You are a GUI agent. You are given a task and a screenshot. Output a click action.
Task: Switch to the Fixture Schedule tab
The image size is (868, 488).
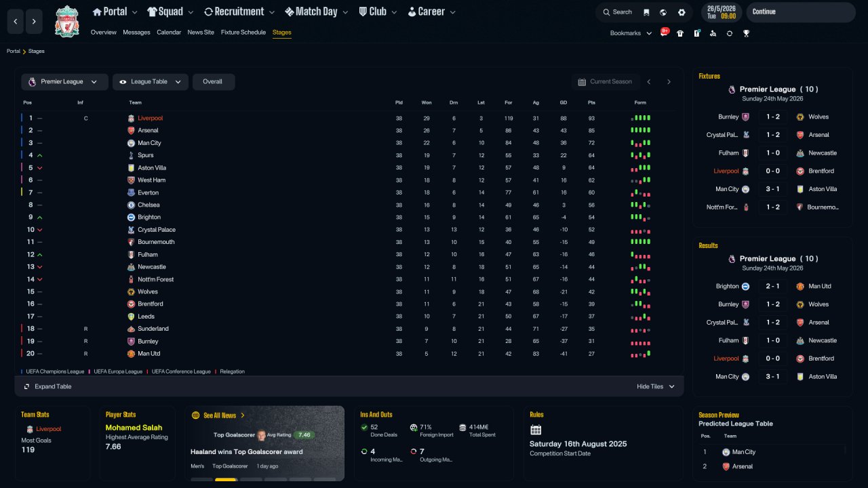pyautogui.click(x=243, y=33)
